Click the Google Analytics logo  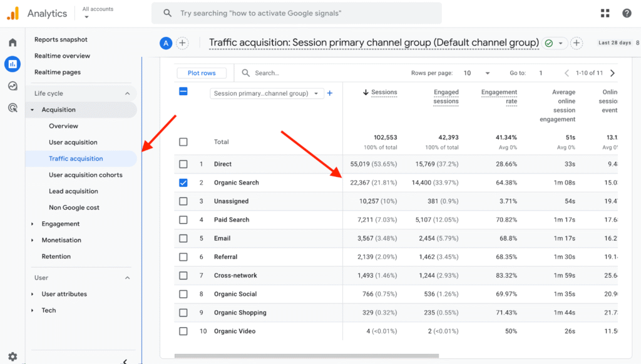[13, 13]
